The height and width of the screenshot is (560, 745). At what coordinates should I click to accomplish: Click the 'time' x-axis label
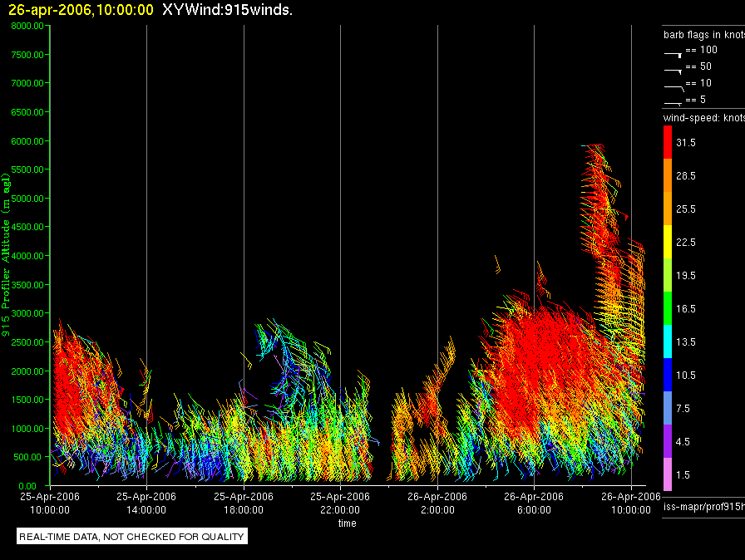click(348, 523)
